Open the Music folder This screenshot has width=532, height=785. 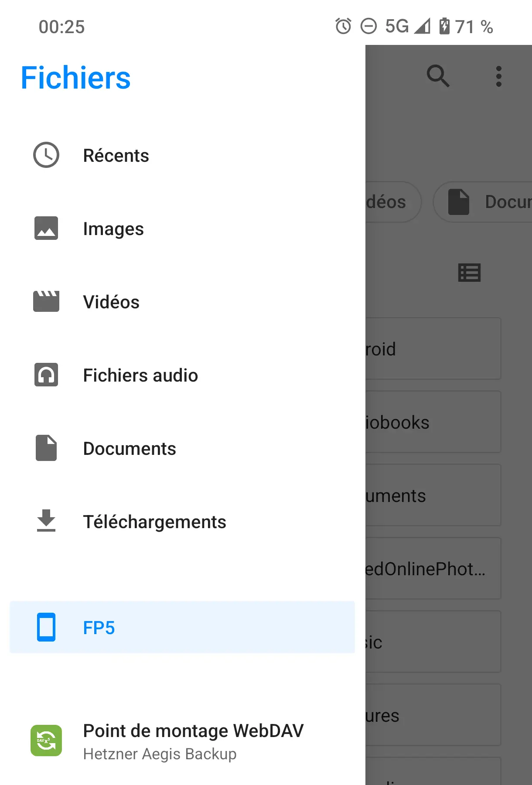click(x=432, y=642)
